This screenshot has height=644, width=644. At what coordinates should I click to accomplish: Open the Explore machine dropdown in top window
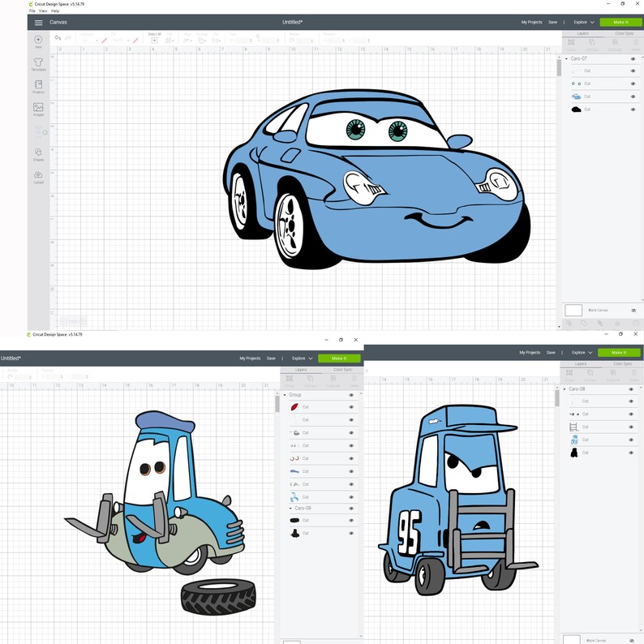click(584, 22)
